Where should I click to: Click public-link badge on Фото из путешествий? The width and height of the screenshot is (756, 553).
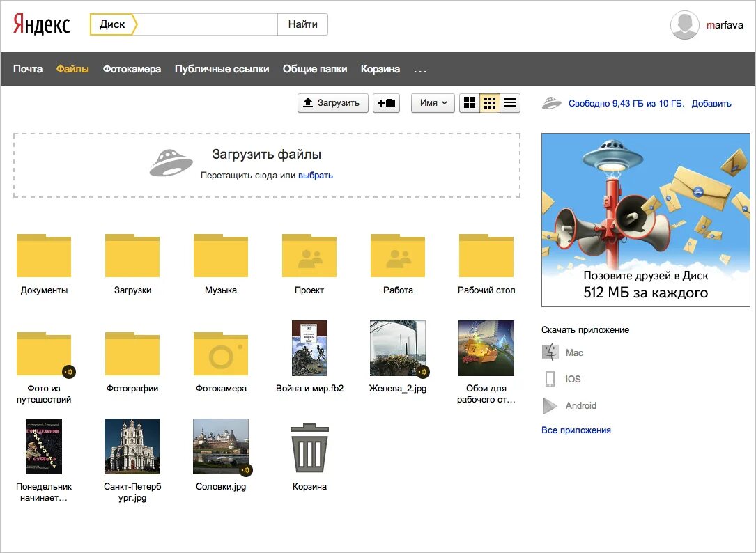(69, 372)
